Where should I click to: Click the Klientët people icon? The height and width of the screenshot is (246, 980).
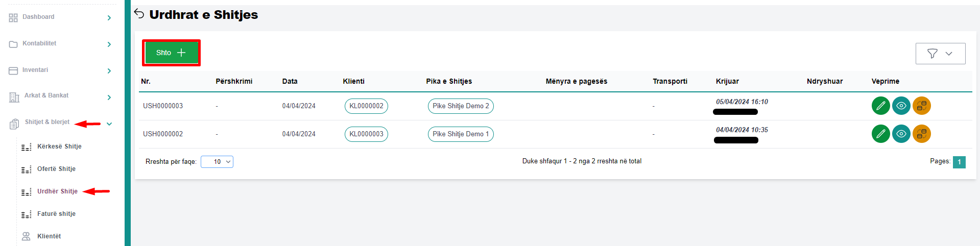point(26,236)
